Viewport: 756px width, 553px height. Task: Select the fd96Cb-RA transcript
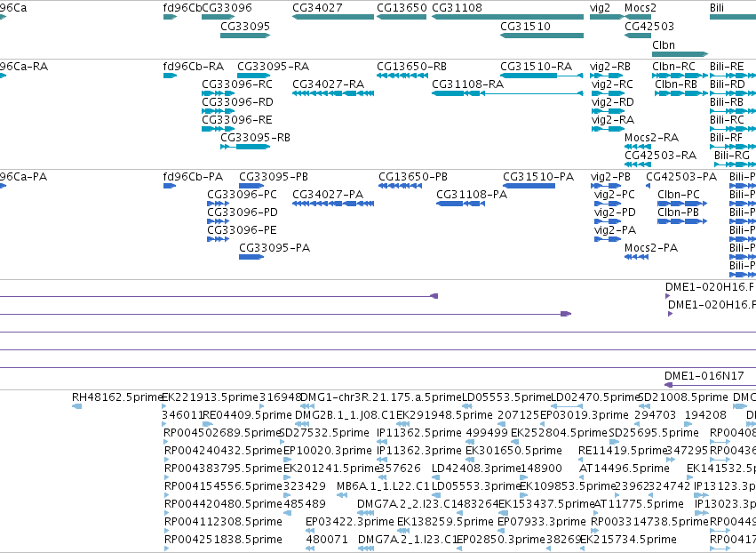(170, 76)
